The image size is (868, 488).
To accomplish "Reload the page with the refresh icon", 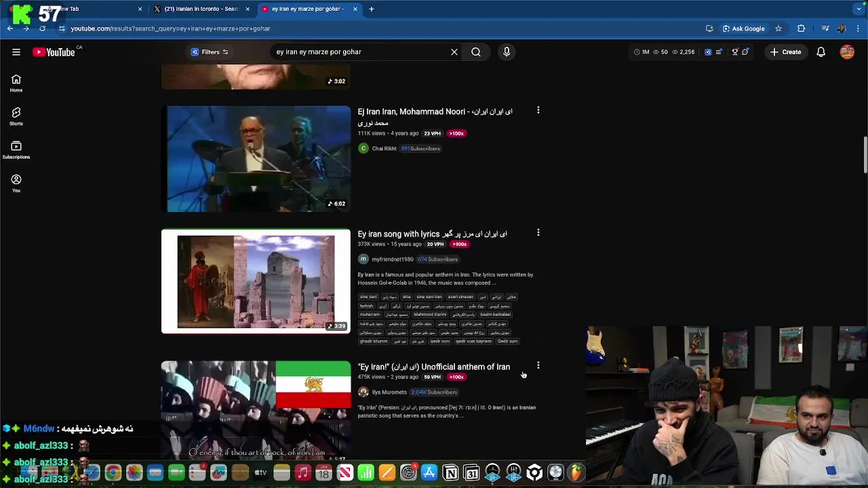I will tap(42, 28).
